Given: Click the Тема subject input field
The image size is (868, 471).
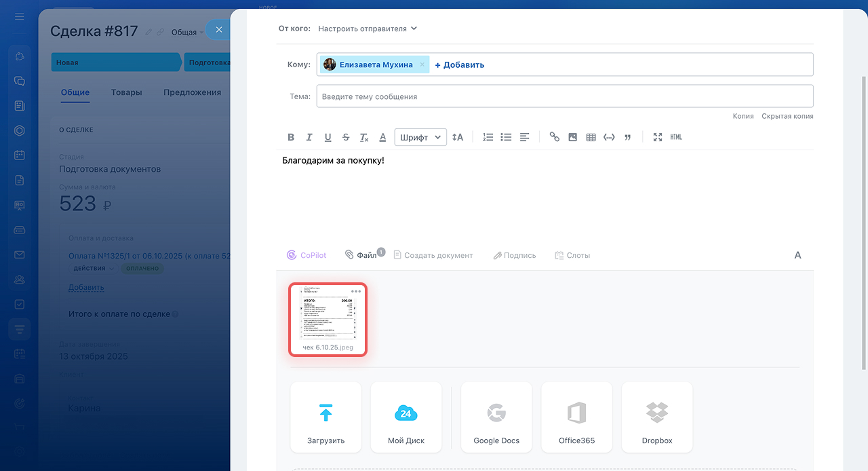Looking at the screenshot, I should (564, 96).
